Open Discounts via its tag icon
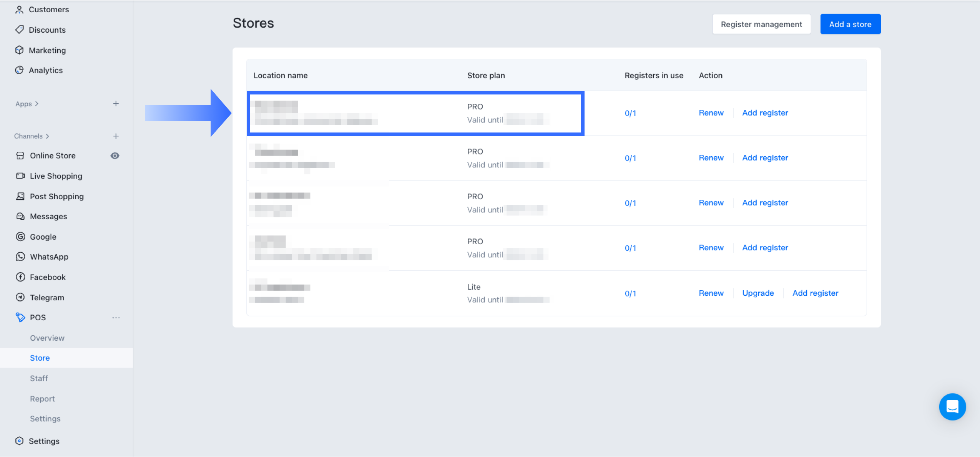The image size is (980, 457). coord(19,30)
